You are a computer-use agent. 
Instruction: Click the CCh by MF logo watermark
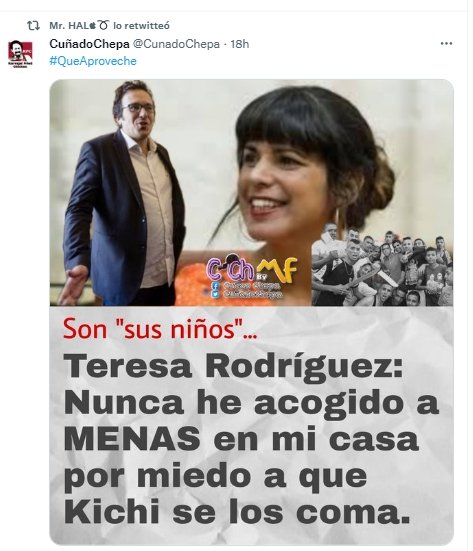pos(251,269)
